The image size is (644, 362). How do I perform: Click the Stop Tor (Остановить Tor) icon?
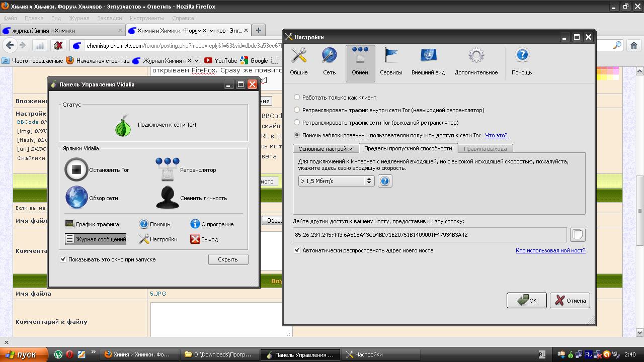coord(76,170)
